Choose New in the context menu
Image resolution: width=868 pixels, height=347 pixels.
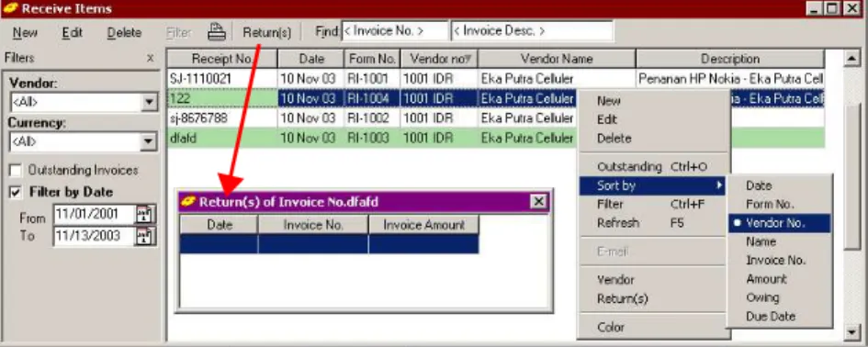tap(608, 101)
